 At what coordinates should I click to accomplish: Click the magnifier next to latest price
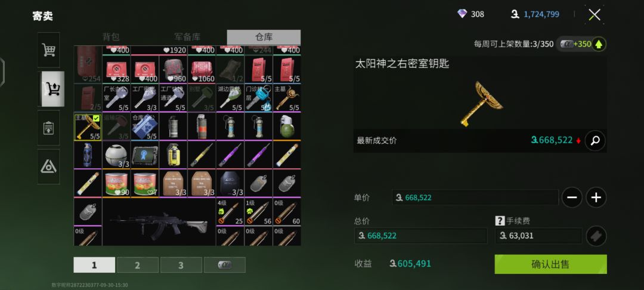coord(595,140)
